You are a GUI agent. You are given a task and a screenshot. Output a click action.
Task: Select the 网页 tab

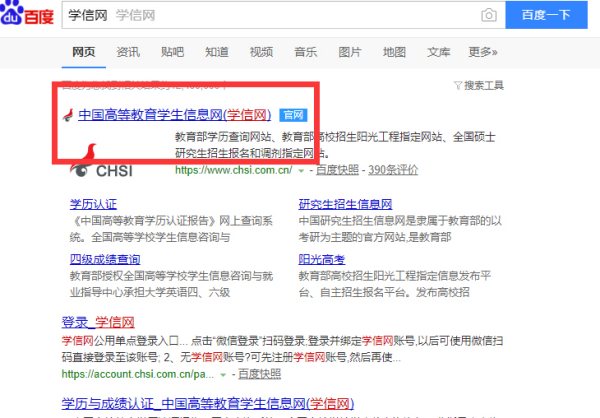[x=83, y=52]
